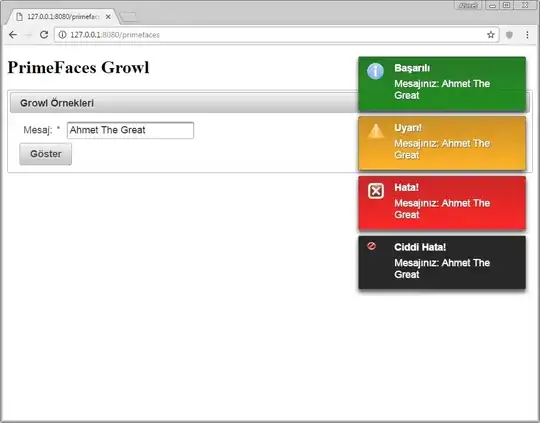Click the shield extension icon

(x=509, y=35)
